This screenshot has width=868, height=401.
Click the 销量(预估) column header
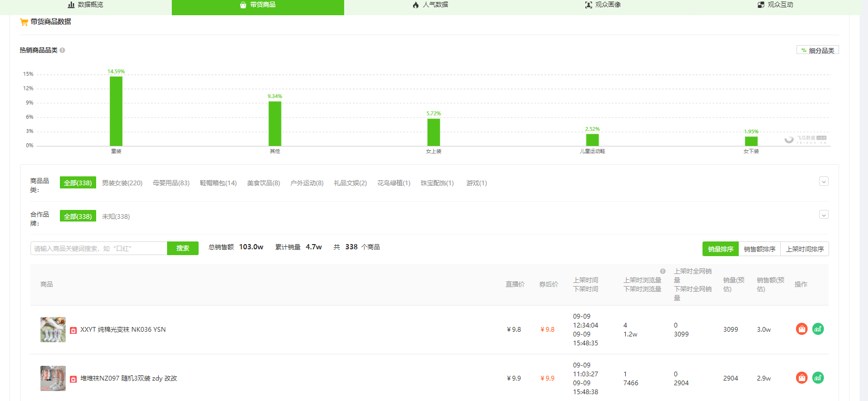tap(733, 284)
